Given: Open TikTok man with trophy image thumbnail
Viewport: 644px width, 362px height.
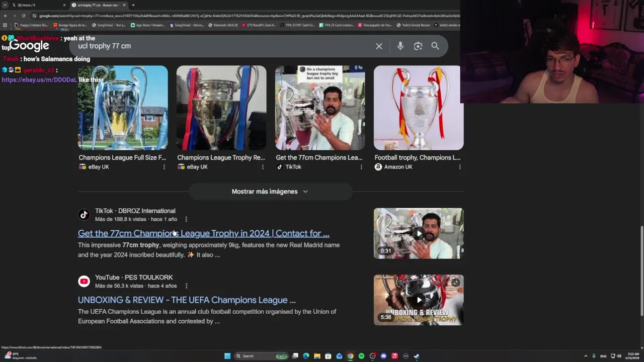Looking at the screenshot, I should pos(320,108).
